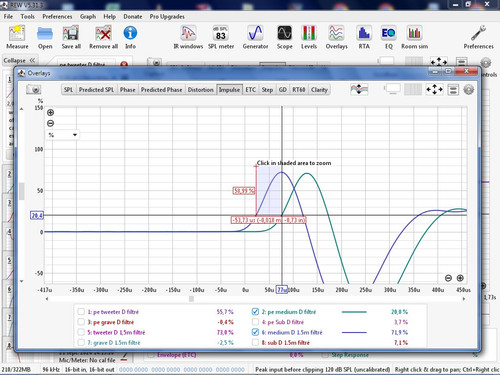Click the horizontal scrollbar thumb under graph
Image resolution: width=500 pixels, height=375 pixels.
point(191,299)
